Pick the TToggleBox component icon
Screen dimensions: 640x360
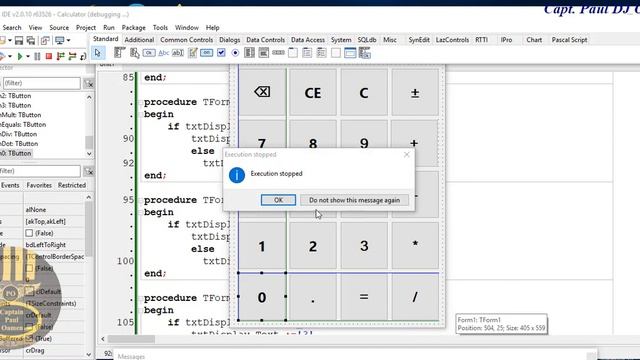[x=207, y=53]
